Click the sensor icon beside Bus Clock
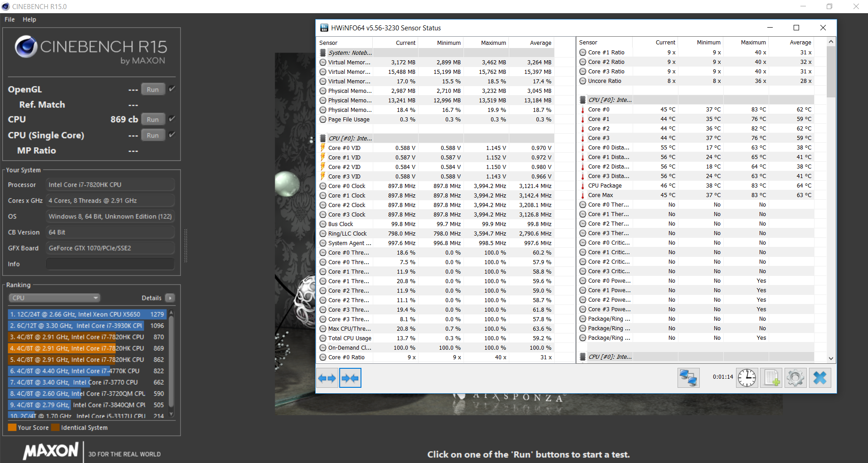Screen dimensions: 868x463 (323, 224)
